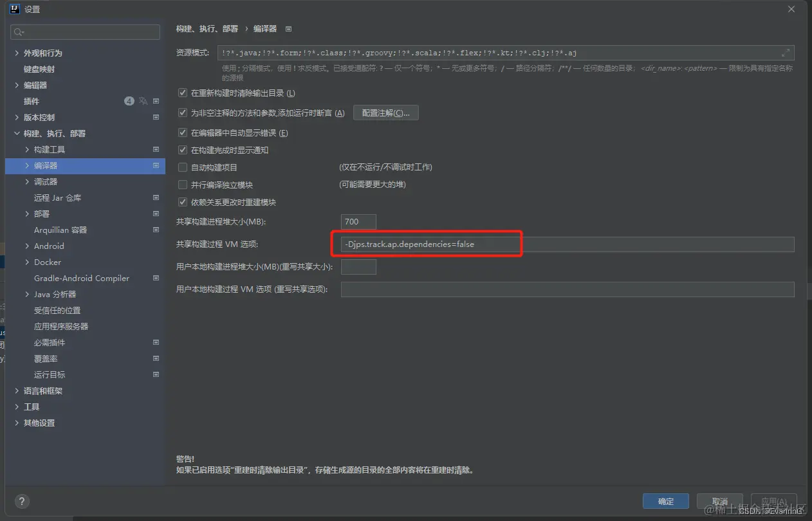Open the help question mark button

(22, 502)
